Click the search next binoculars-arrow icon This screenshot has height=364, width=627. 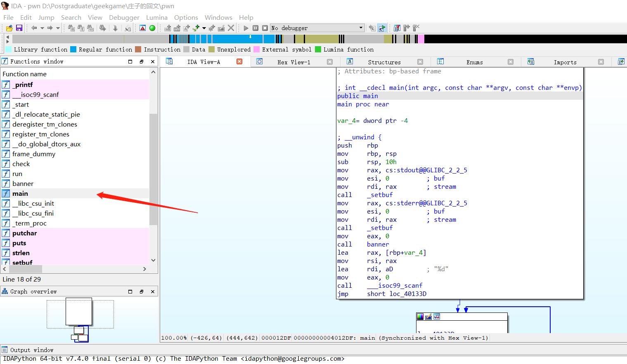coord(103,28)
